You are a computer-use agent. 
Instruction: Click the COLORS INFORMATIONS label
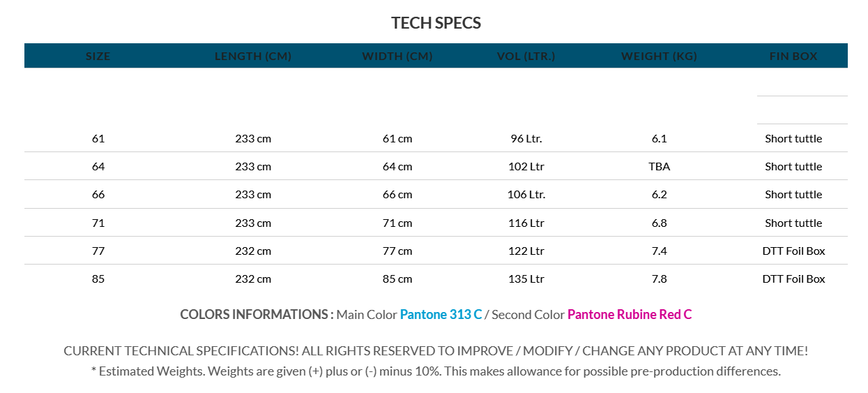pos(256,314)
